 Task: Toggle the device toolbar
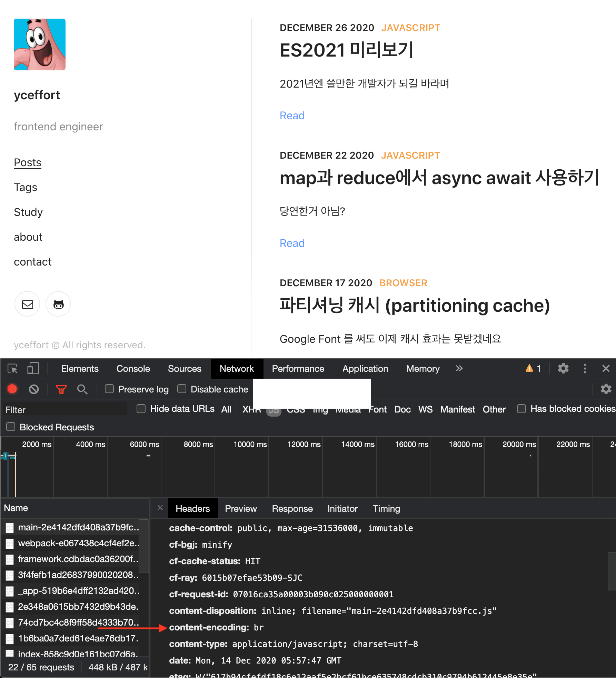click(x=33, y=368)
